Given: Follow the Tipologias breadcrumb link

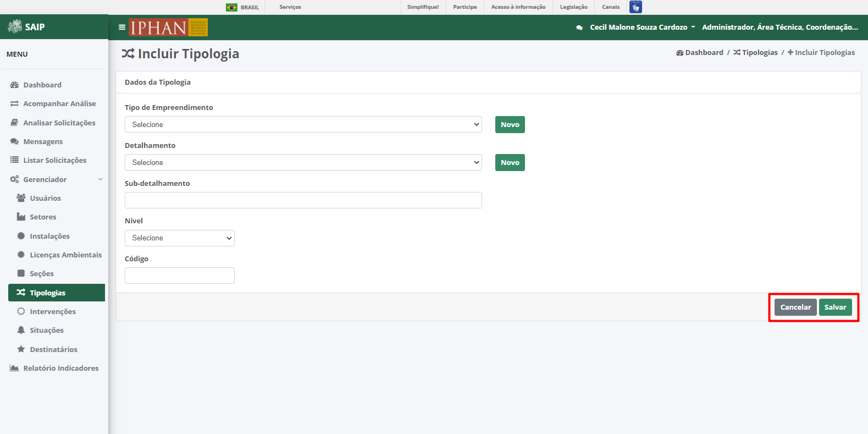Looking at the screenshot, I should pos(755,53).
